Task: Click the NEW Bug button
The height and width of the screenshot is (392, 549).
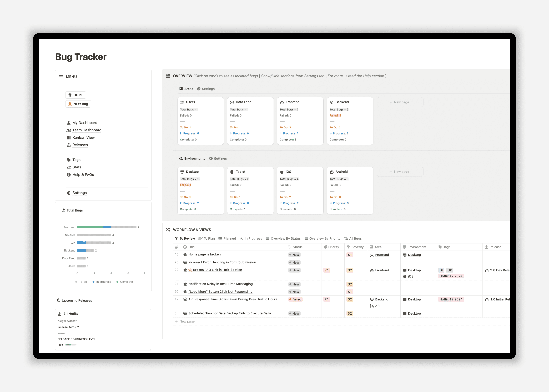Action: 78,104
